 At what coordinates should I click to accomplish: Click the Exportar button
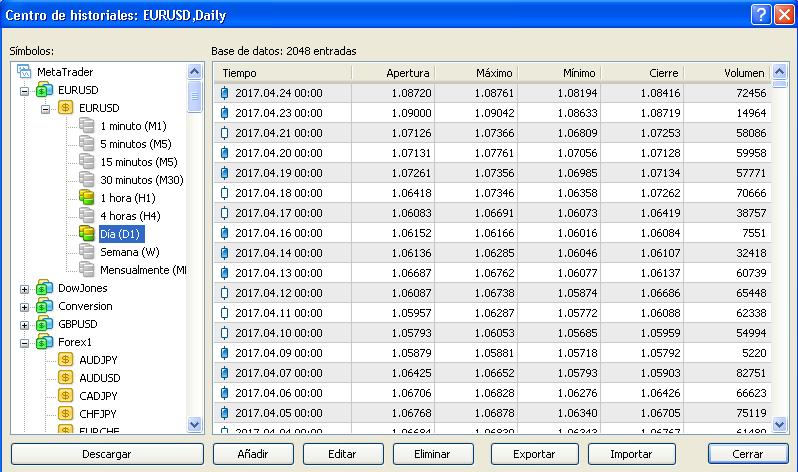[x=534, y=454]
